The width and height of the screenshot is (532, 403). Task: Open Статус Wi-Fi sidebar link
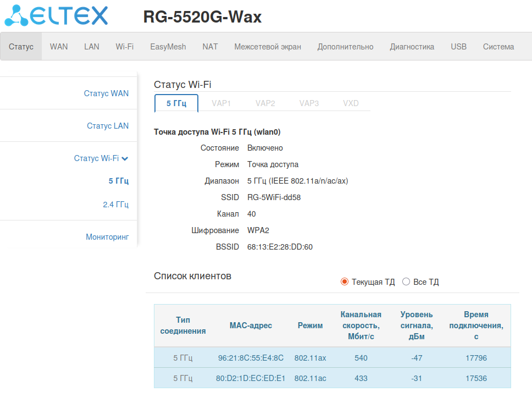tap(96, 158)
